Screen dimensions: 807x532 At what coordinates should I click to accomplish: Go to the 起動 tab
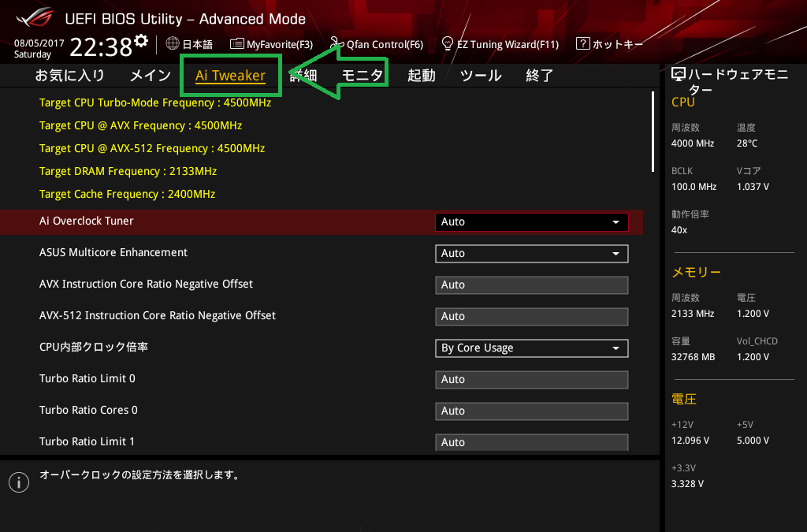(422, 76)
